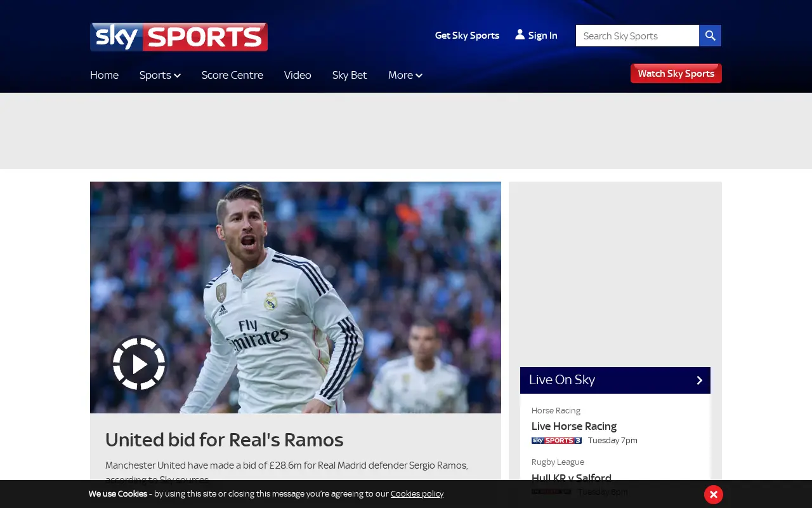
Task: Click the magnifier search button
Action: pyautogui.click(x=710, y=36)
